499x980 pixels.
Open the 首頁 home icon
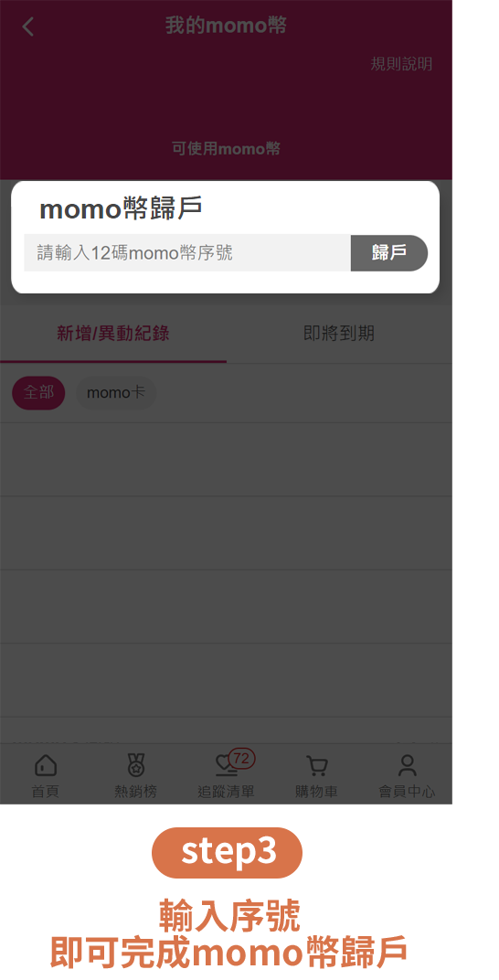[46, 765]
